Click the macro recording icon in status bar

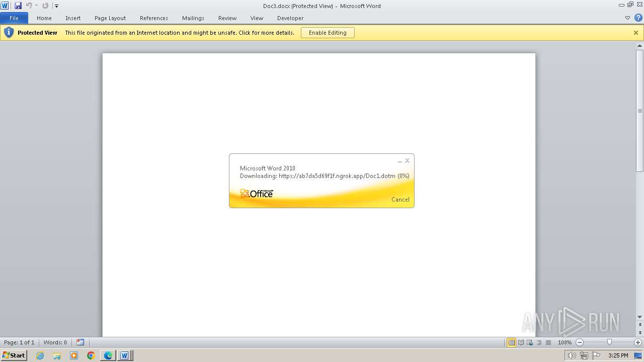80,342
